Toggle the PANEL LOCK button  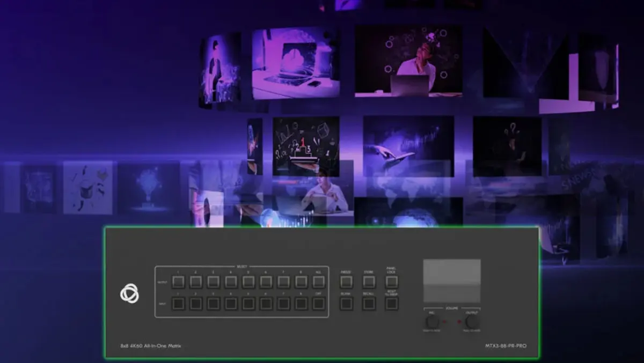[x=391, y=281]
